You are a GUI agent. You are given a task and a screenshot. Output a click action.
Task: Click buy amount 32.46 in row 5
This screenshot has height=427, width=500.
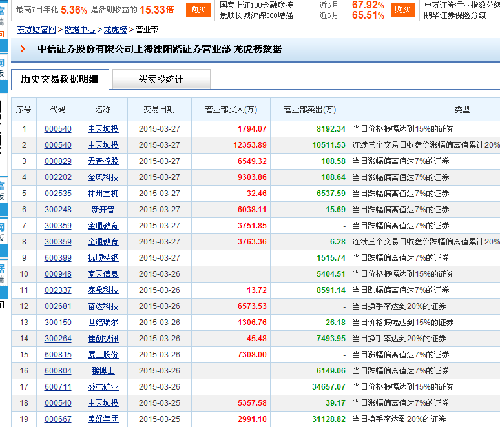(x=257, y=193)
